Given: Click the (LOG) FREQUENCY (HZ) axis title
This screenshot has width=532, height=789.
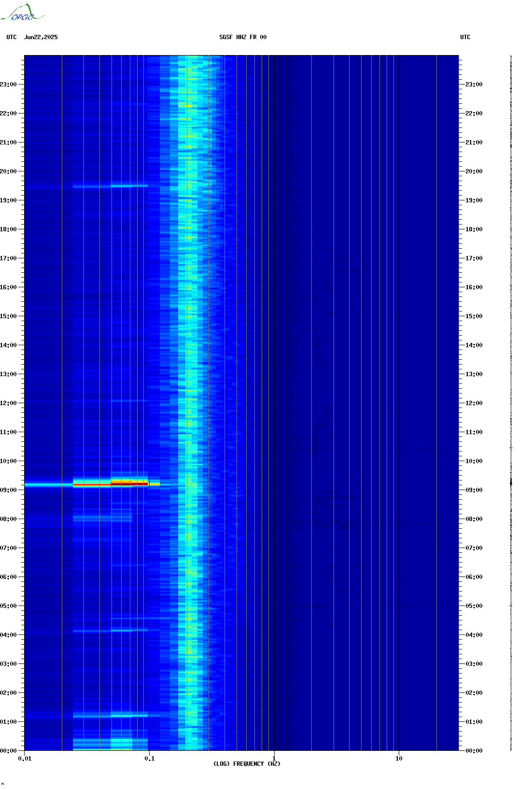Looking at the screenshot, I should click(x=247, y=764).
